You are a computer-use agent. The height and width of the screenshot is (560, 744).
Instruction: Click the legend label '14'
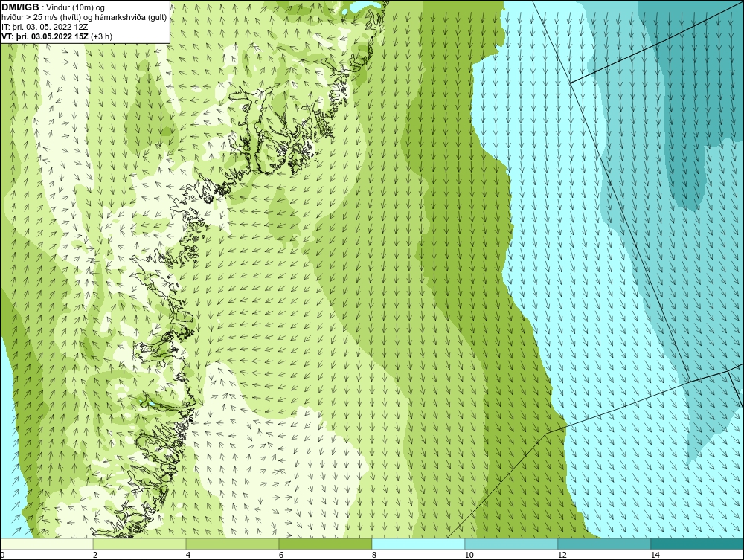click(x=655, y=555)
